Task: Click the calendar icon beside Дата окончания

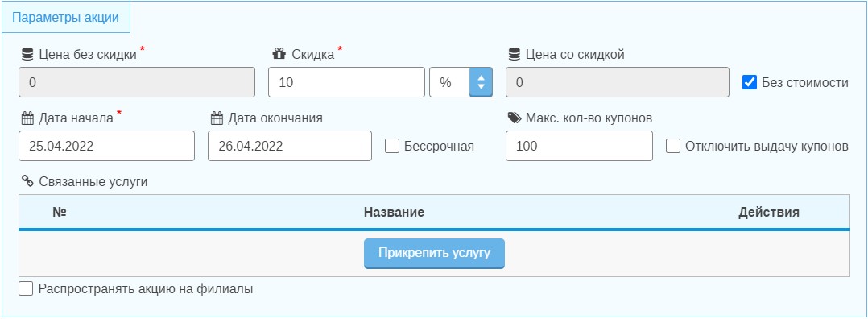Action: pyautogui.click(x=217, y=118)
